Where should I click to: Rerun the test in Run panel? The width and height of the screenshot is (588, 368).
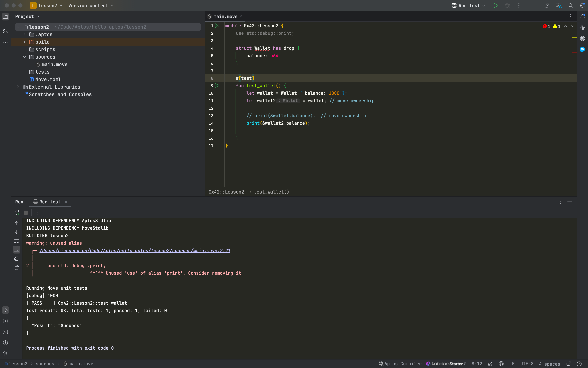17,212
